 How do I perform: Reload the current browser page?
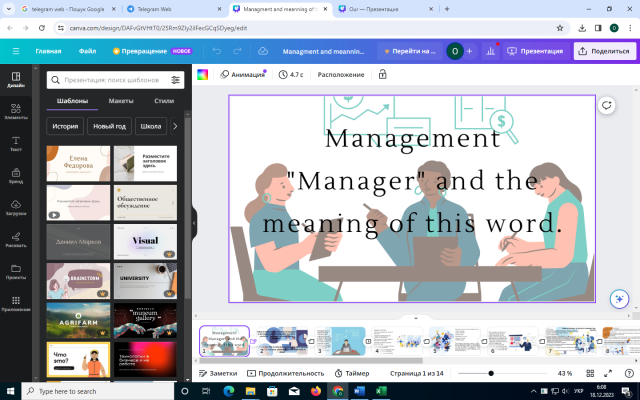click(42, 28)
